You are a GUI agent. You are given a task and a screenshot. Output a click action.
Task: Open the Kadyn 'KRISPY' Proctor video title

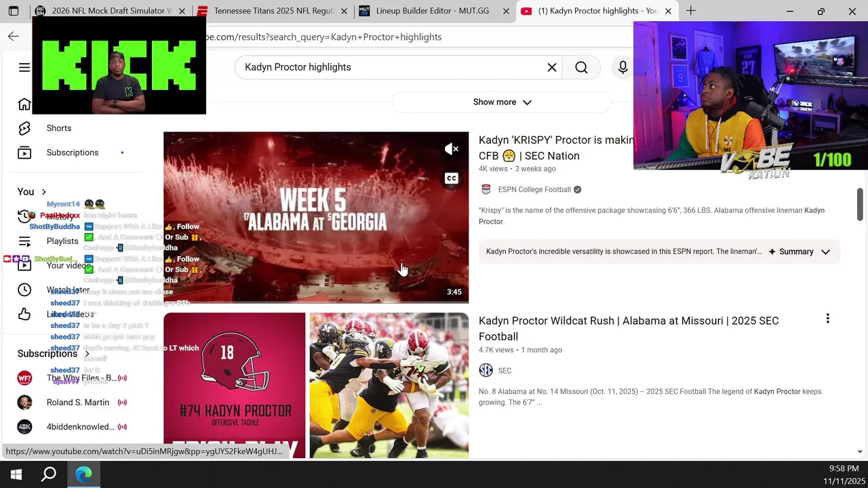tap(556, 148)
